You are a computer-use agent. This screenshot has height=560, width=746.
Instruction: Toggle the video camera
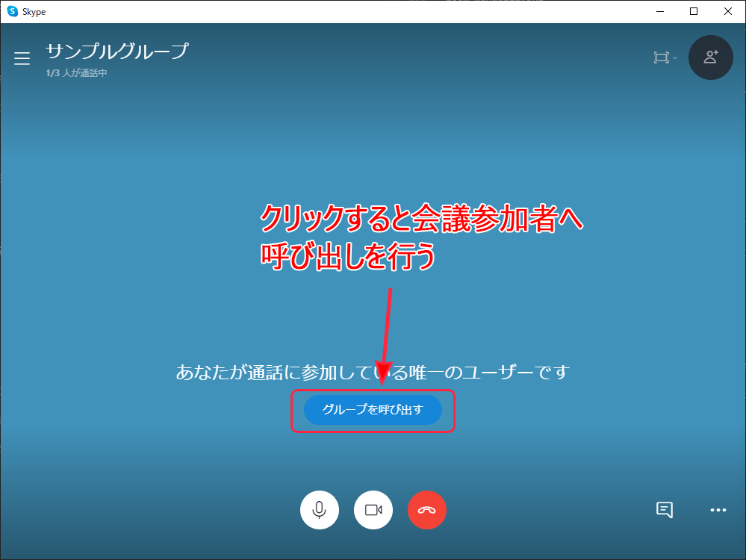pyautogui.click(x=373, y=510)
